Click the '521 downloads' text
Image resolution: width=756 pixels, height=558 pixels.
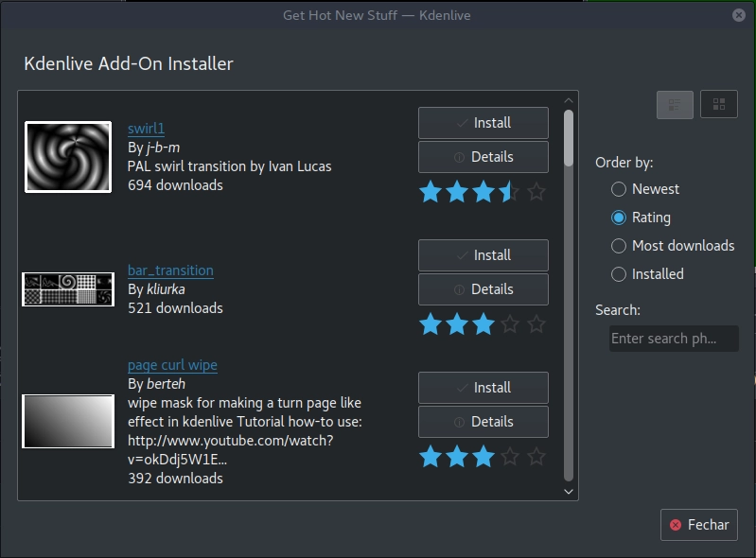(x=175, y=308)
